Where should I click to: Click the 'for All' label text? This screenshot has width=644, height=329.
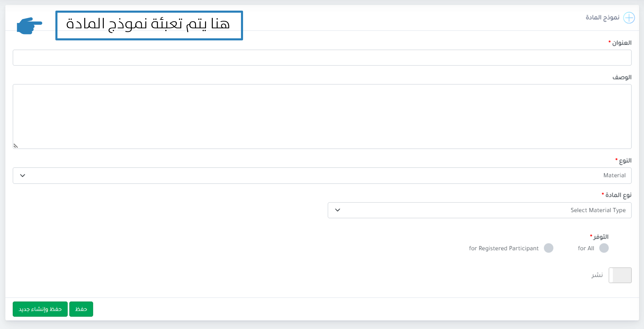[586, 248]
